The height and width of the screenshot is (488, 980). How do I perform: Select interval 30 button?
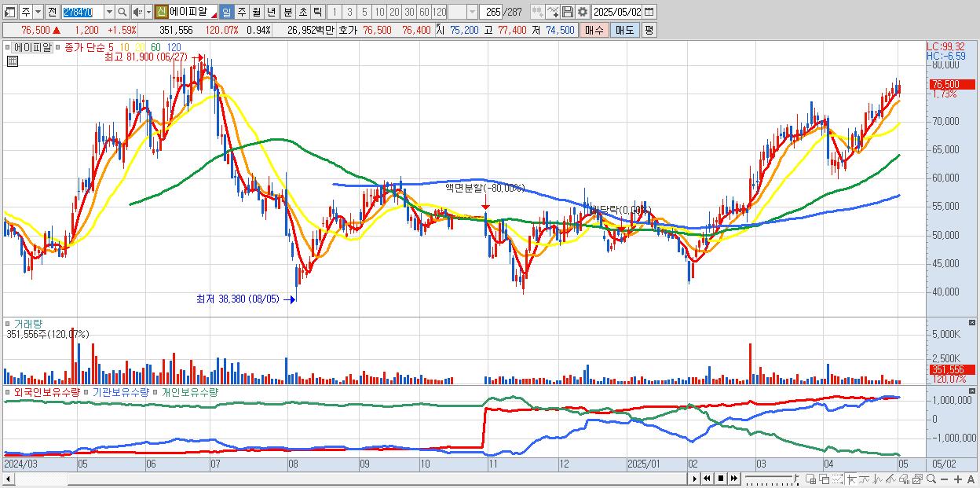[x=409, y=12]
